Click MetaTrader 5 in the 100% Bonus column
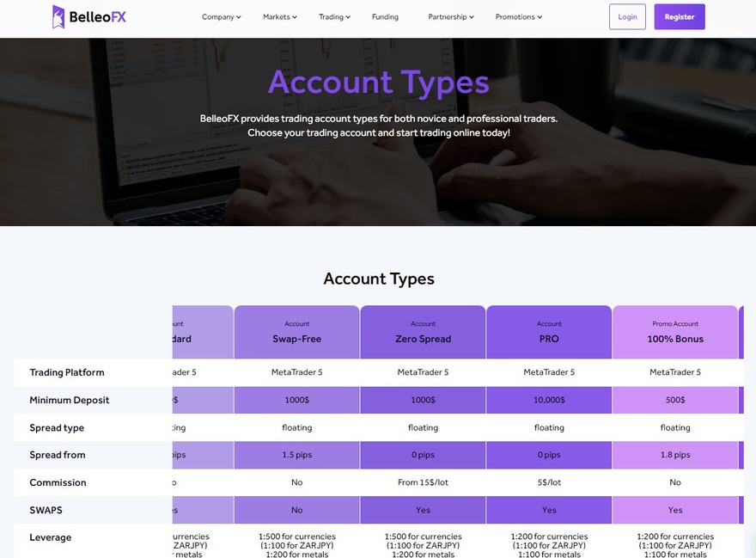This screenshot has height=558, width=756. [675, 372]
